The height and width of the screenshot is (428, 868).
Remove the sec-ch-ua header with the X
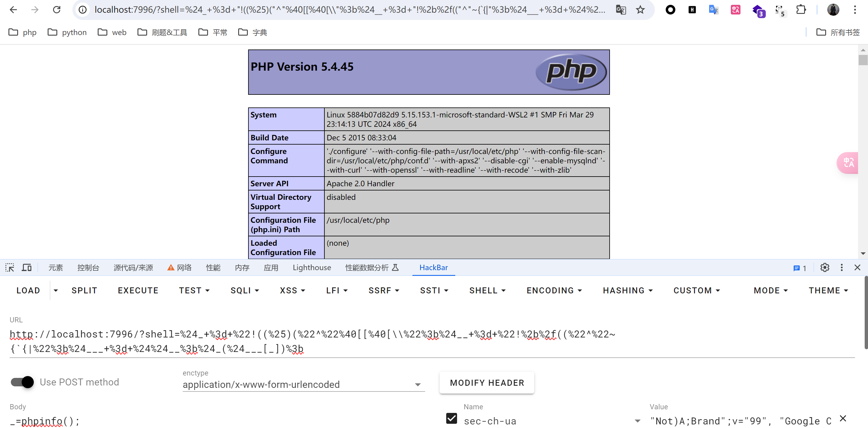pos(843,418)
